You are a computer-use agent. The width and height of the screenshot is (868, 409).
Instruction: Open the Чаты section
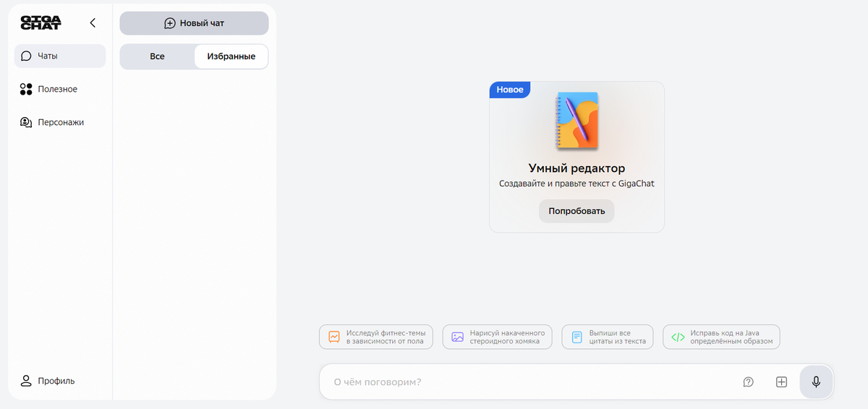pyautogui.click(x=60, y=56)
